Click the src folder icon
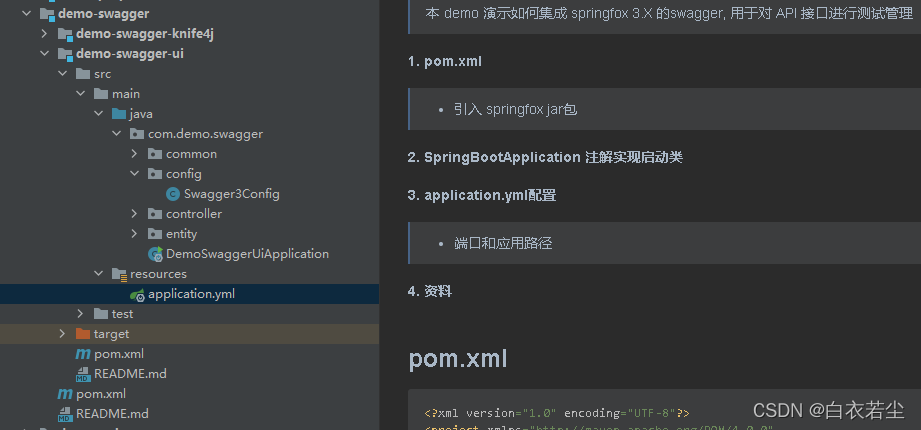This screenshot has height=430, width=921. [x=83, y=73]
